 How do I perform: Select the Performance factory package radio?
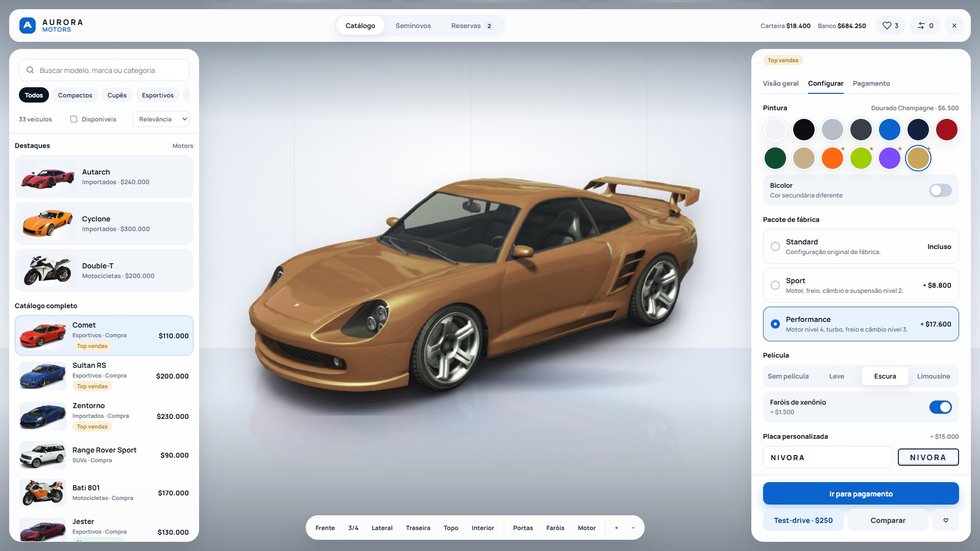pyautogui.click(x=775, y=324)
